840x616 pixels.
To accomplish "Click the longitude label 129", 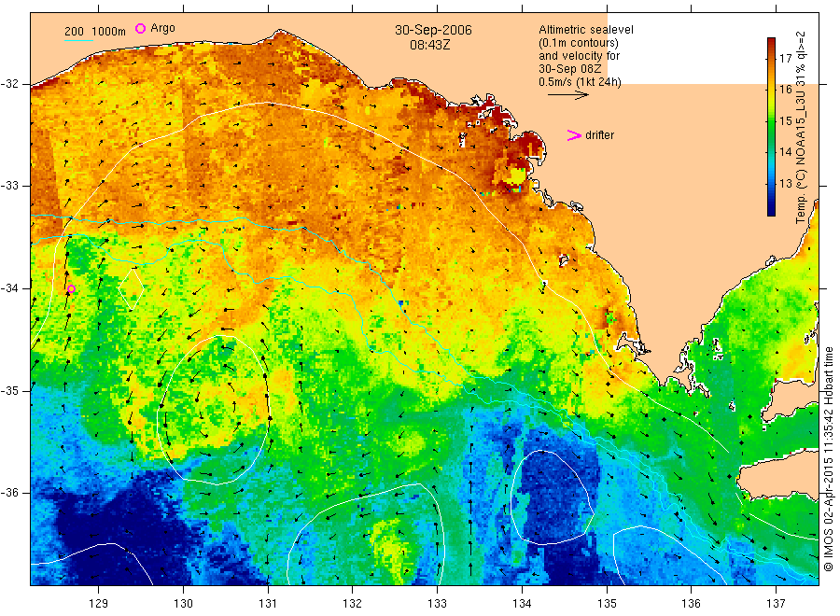I will coord(99,603).
